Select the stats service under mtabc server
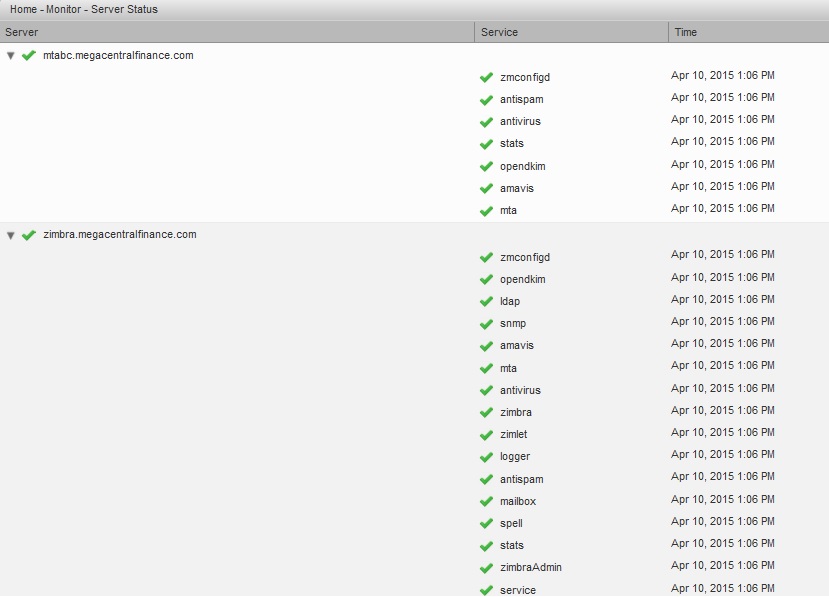Viewport: 829px width, 597px height. click(512, 143)
